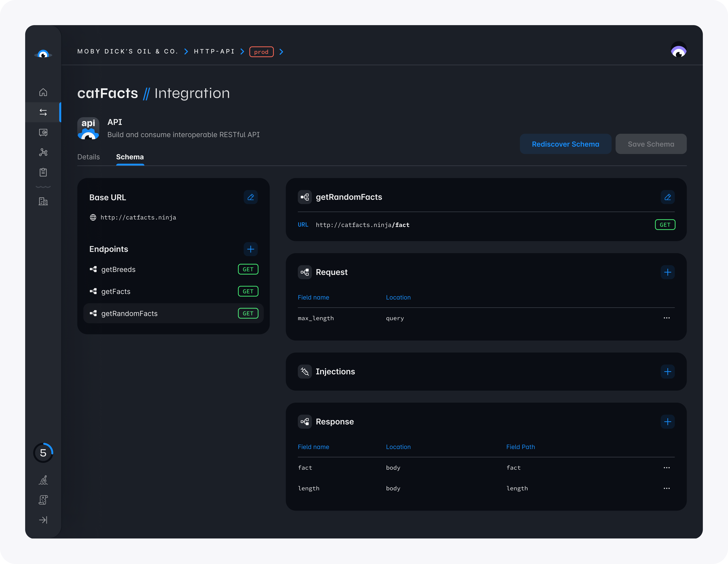Open options menu for max_length row
This screenshot has width=728, height=564.
coord(666,318)
